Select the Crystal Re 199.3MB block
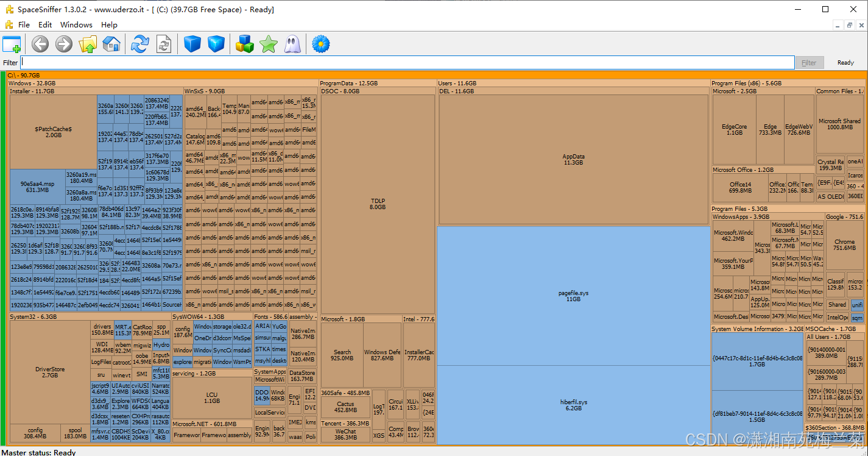Screen dimensions: 868x456 831,165
